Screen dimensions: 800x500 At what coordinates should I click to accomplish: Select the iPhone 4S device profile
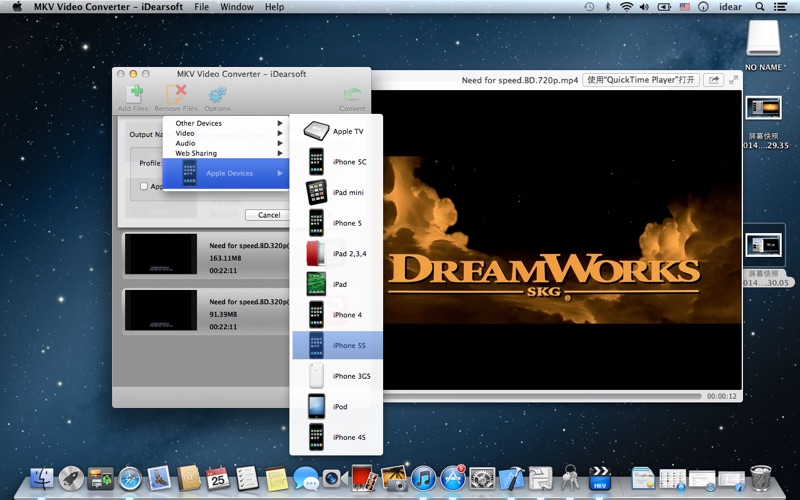336,437
